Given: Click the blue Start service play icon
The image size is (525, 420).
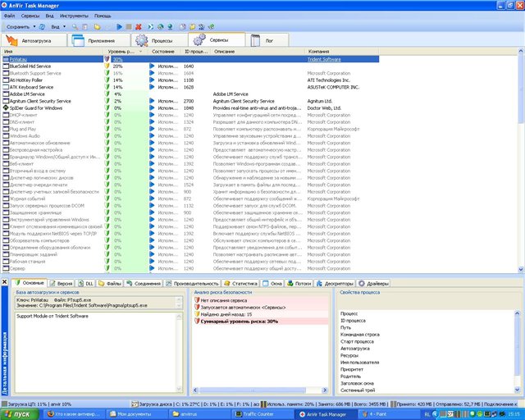Looking at the screenshot, I should tap(120, 27).
